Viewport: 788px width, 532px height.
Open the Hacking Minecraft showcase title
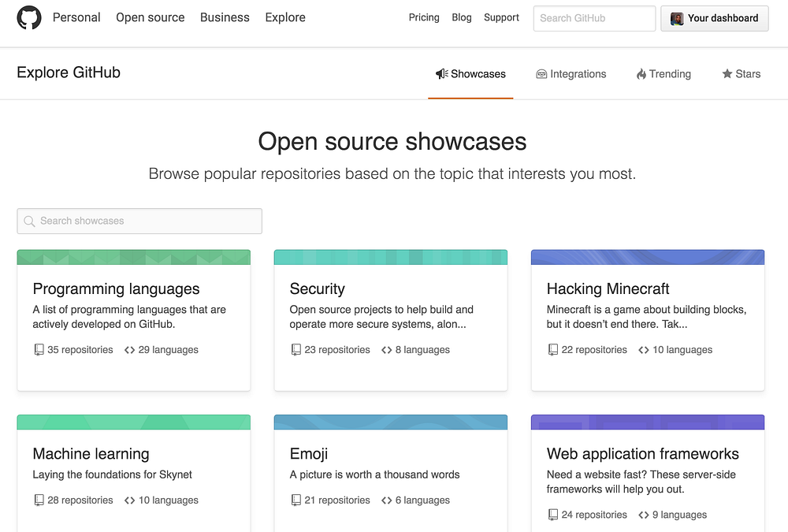[608, 289]
